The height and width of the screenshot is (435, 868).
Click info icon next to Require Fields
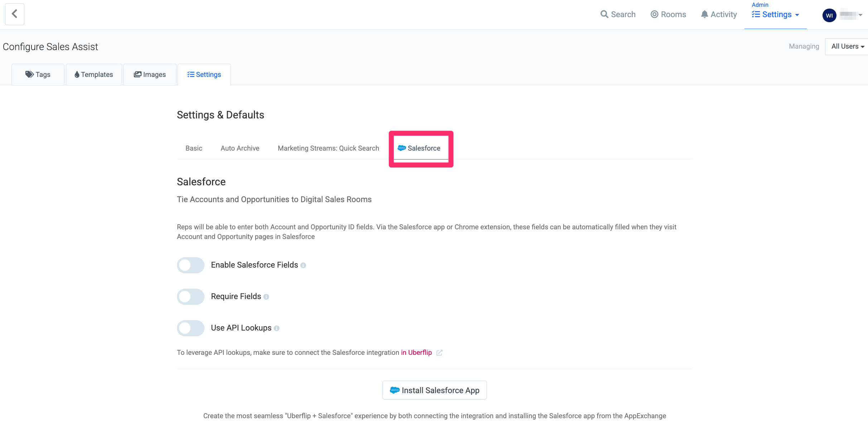click(x=266, y=297)
